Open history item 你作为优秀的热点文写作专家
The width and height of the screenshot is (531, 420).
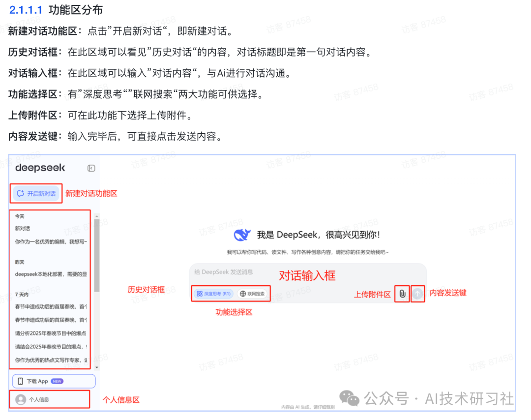pos(51,360)
